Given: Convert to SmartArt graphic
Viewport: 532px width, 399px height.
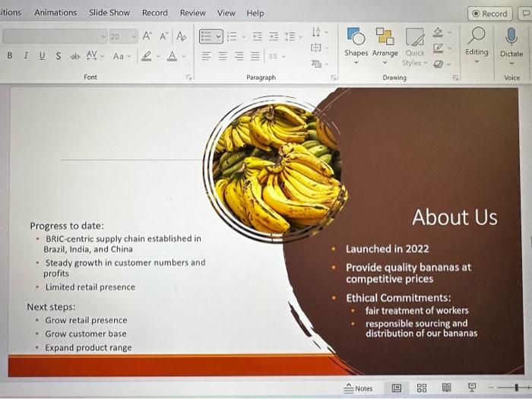Looking at the screenshot, I should point(319,63).
